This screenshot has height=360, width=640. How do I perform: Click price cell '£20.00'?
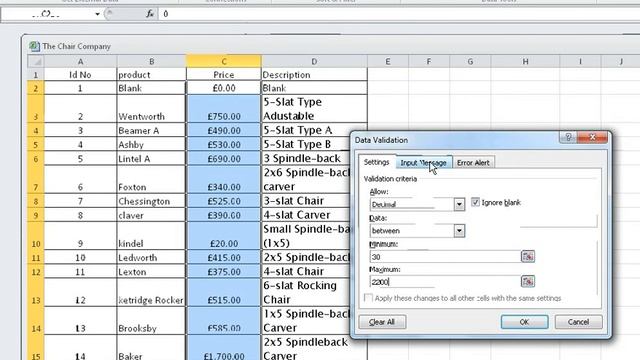coord(224,236)
